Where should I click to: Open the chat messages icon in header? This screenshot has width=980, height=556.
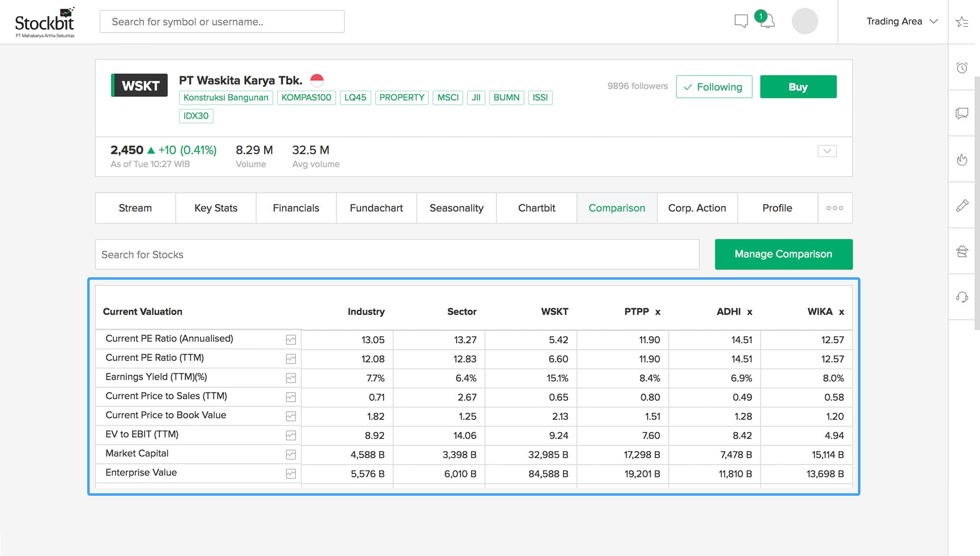(x=741, y=21)
